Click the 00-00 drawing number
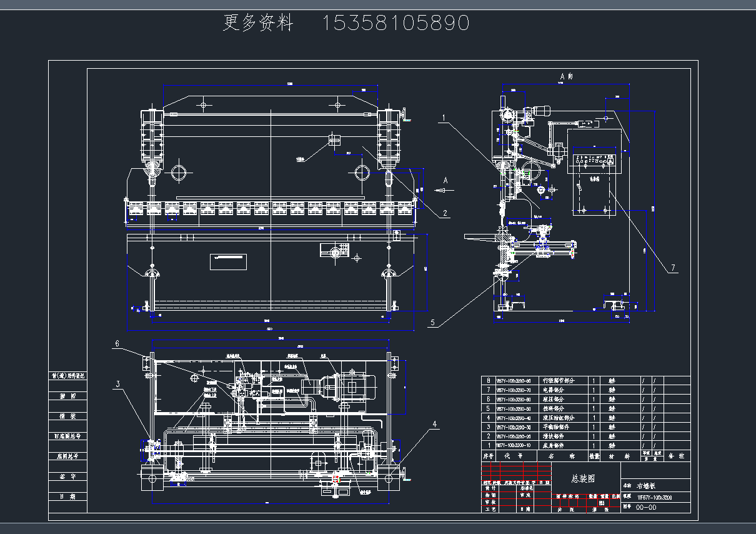This screenshot has height=534, width=756. point(646,508)
